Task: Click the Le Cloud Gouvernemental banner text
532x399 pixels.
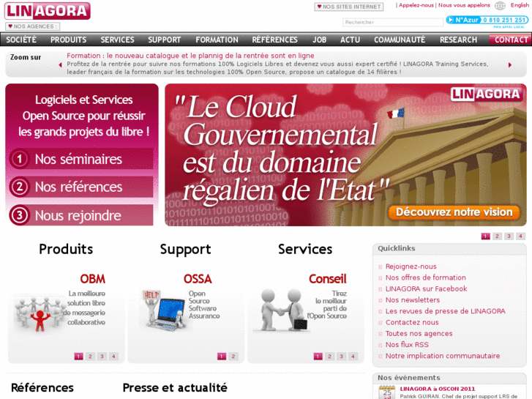Action: [x=280, y=149]
